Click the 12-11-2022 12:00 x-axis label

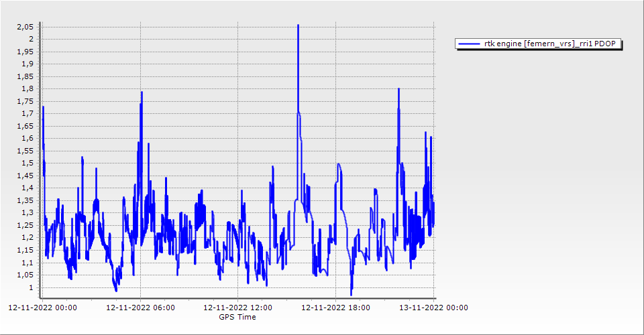click(x=238, y=308)
